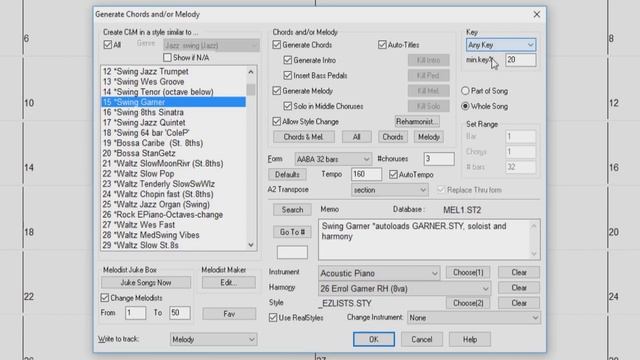Click Juke Songs Now button
This screenshot has height=360, width=640.
pyautogui.click(x=146, y=283)
